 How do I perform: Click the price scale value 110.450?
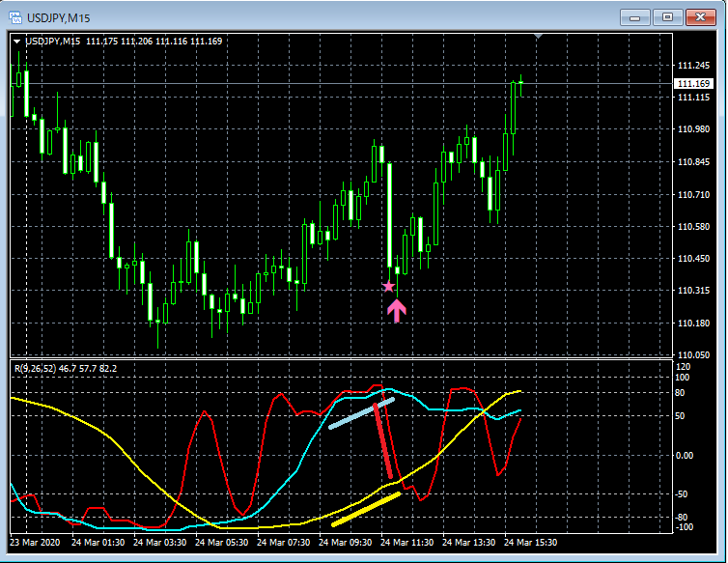[x=693, y=259]
